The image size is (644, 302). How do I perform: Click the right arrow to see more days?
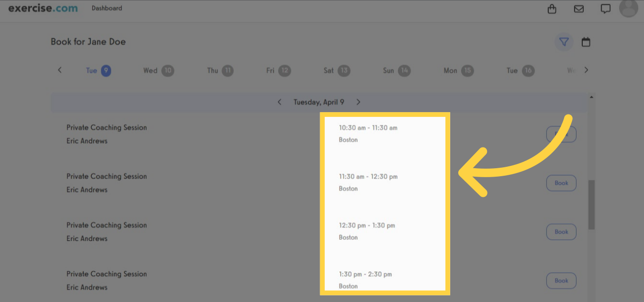click(x=586, y=70)
